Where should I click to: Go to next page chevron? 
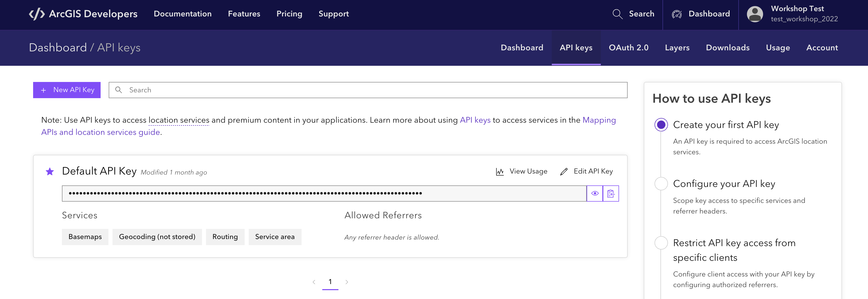click(x=347, y=282)
